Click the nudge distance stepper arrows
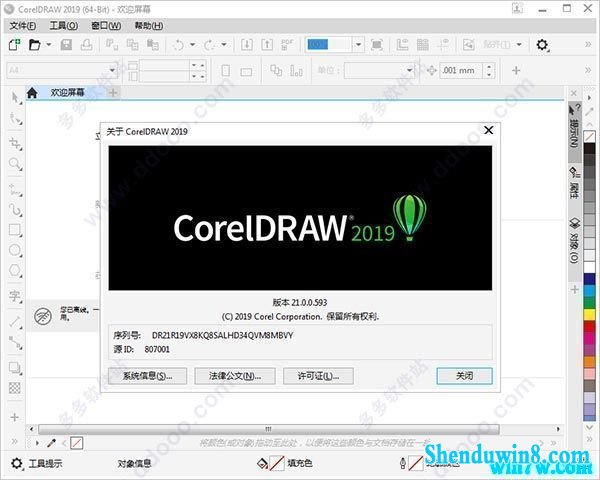This screenshot has height=480, width=600. [x=489, y=70]
